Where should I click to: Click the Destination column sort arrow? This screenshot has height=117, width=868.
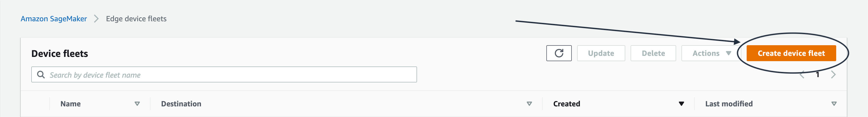[x=529, y=104]
